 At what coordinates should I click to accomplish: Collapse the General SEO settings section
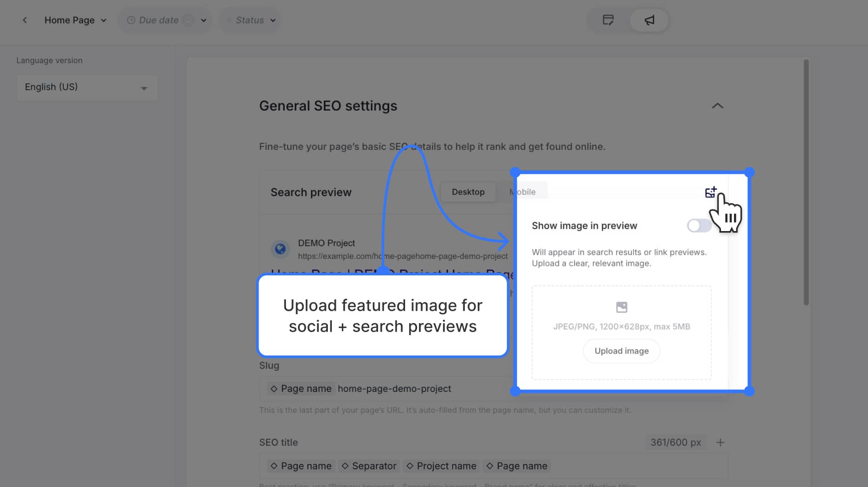pos(718,106)
